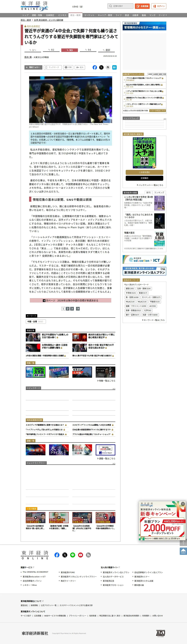Open the トップ navigation item

coord(25,15)
